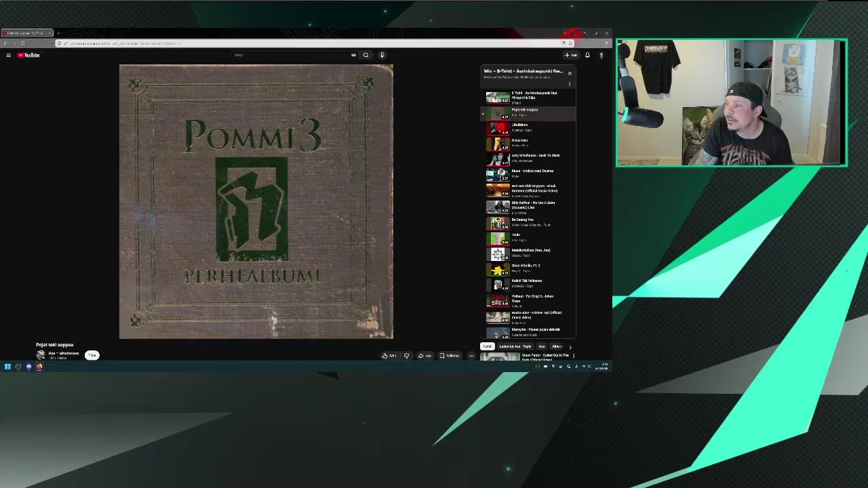
Task: Open a new browser tab
Action: click(x=58, y=33)
